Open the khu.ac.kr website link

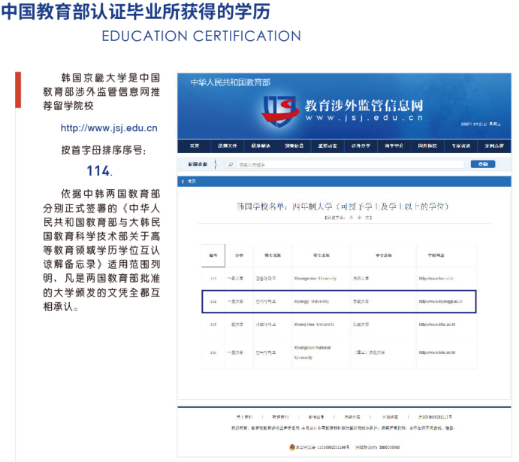tap(437, 324)
